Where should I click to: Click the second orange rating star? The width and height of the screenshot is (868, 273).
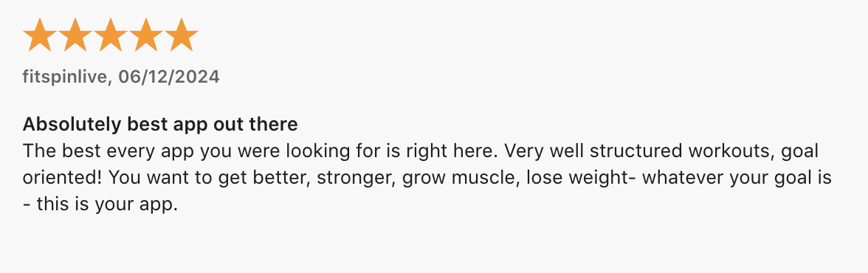point(75,35)
